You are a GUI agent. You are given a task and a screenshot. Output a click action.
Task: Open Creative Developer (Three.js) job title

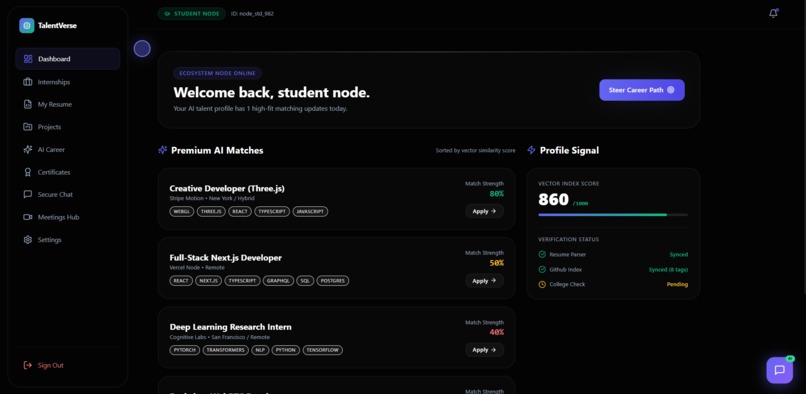[227, 188]
